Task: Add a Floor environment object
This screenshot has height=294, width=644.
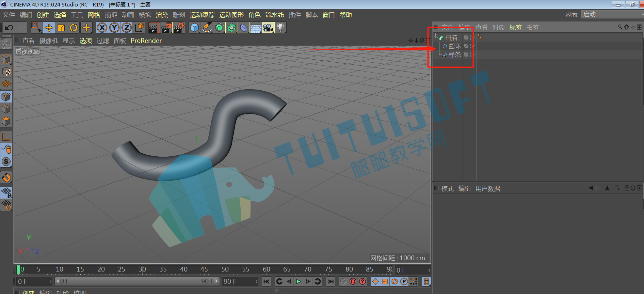Action: click(256, 28)
